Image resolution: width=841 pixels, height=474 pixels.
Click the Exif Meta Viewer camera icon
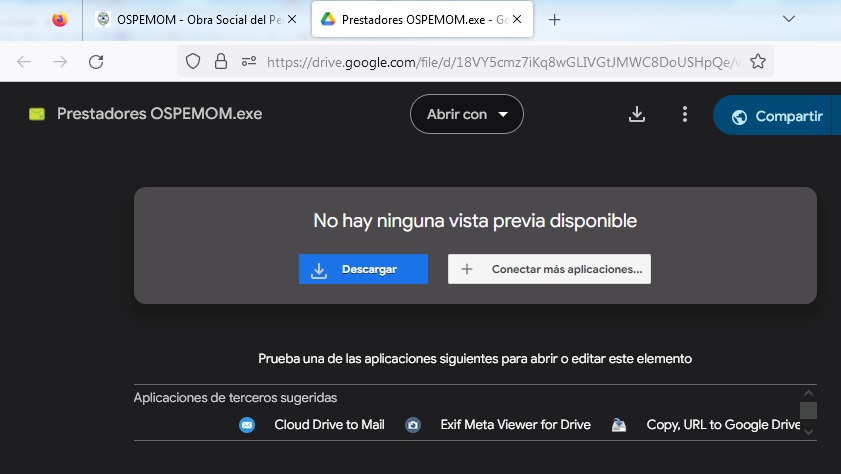[413, 425]
